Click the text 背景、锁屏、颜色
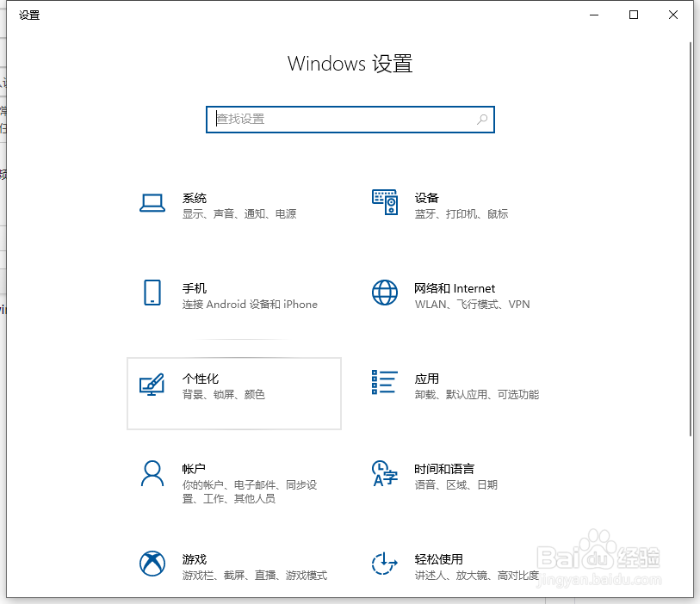 [x=224, y=394]
